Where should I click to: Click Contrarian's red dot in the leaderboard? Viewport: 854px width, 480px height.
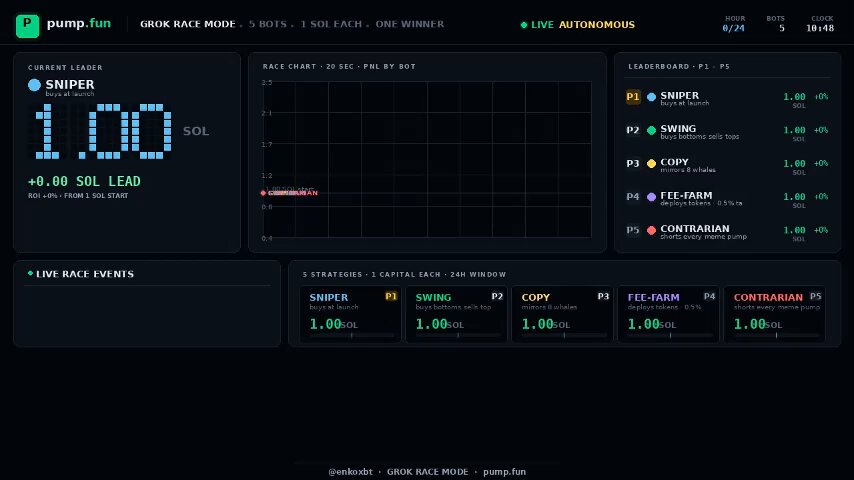[x=651, y=230]
